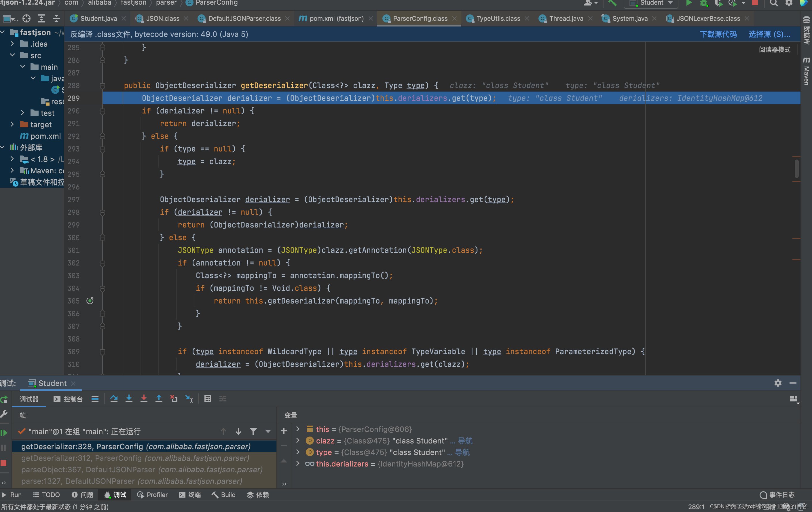Click top toolbar Run green triangle
The image size is (812, 512).
coord(689,3)
